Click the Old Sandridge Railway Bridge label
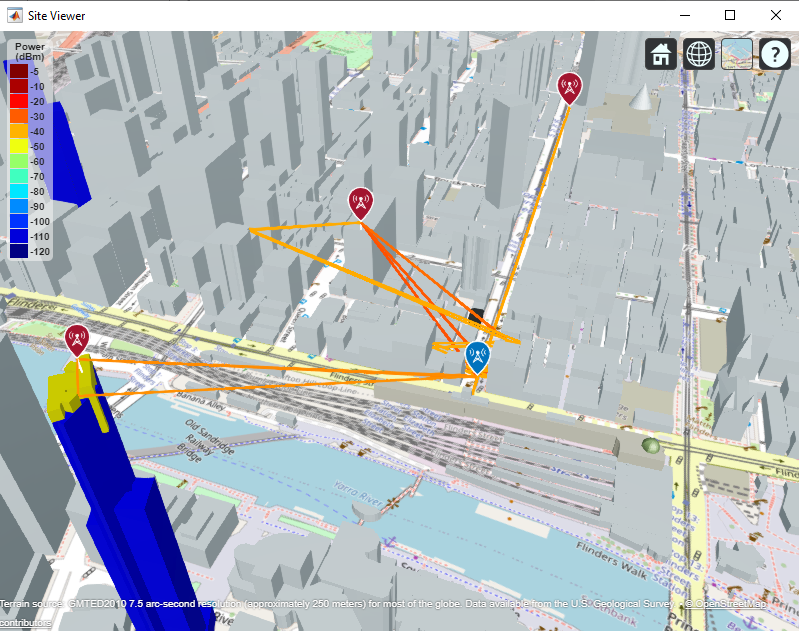This screenshot has height=631, width=799. click(x=204, y=440)
